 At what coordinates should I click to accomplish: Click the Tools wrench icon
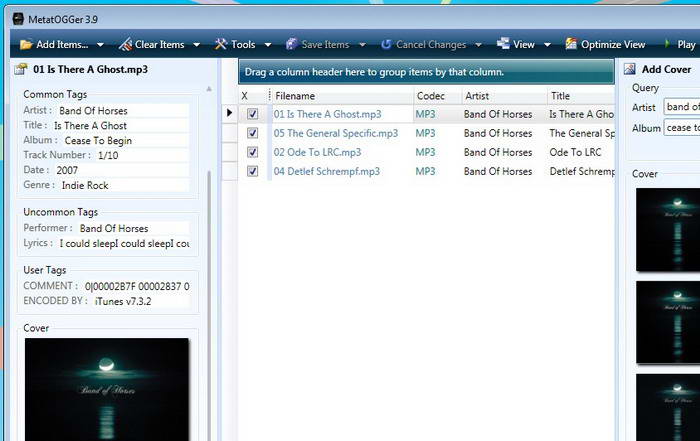221,44
